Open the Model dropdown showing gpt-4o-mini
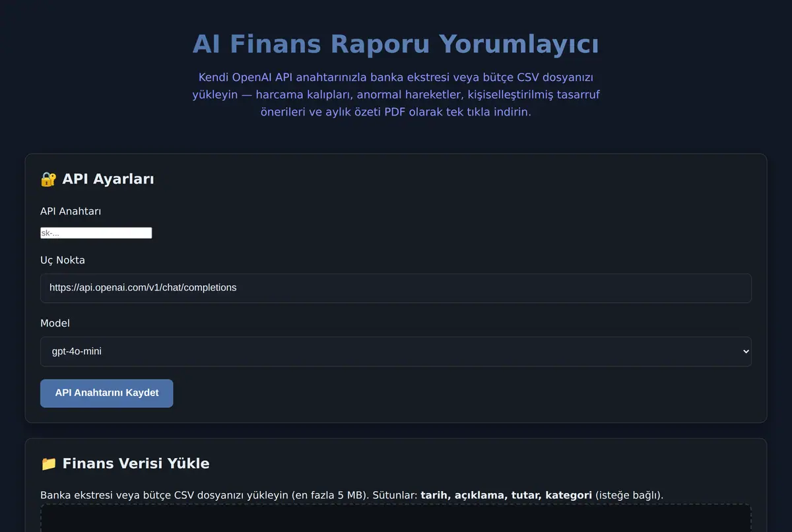This screenshot has width=792, height=532. click(x=396, y=352)
